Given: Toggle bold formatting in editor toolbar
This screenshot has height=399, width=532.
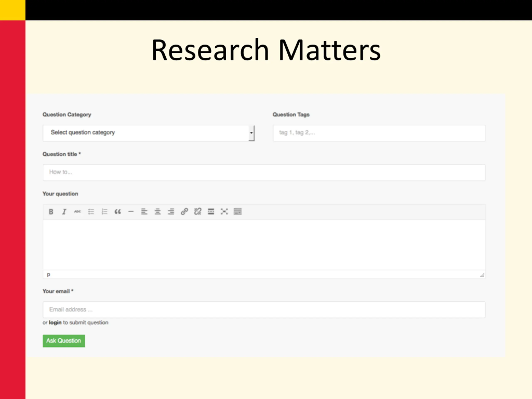Looking at the screenshot, I should point(51,212).
